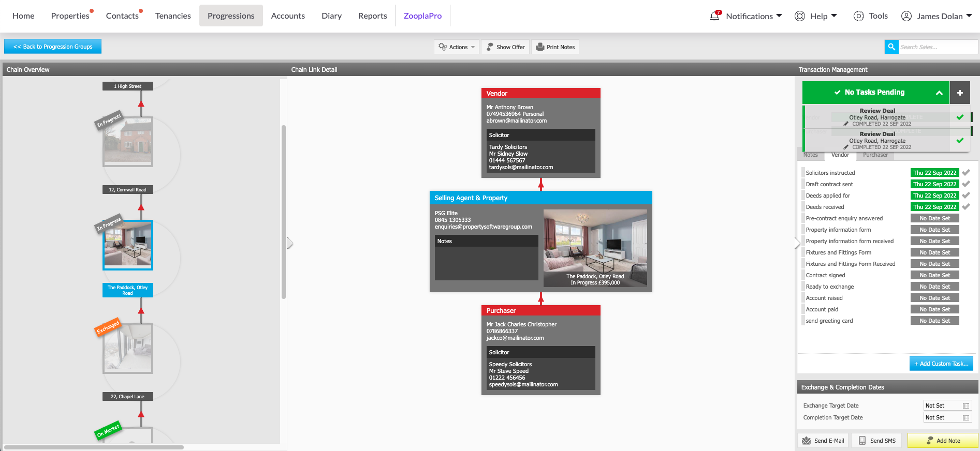Set date for Contract signed
980x451 pixels.
934,275
